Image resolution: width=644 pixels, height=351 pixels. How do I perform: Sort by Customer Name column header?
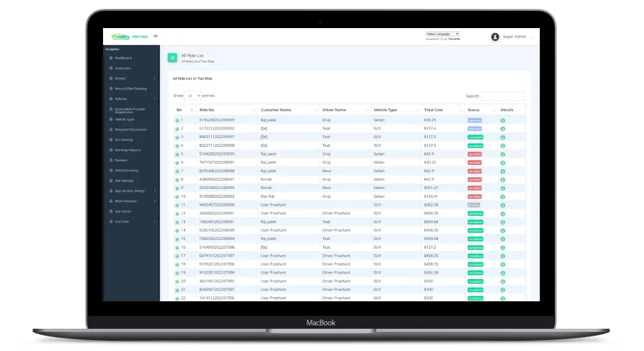point(288,110)
